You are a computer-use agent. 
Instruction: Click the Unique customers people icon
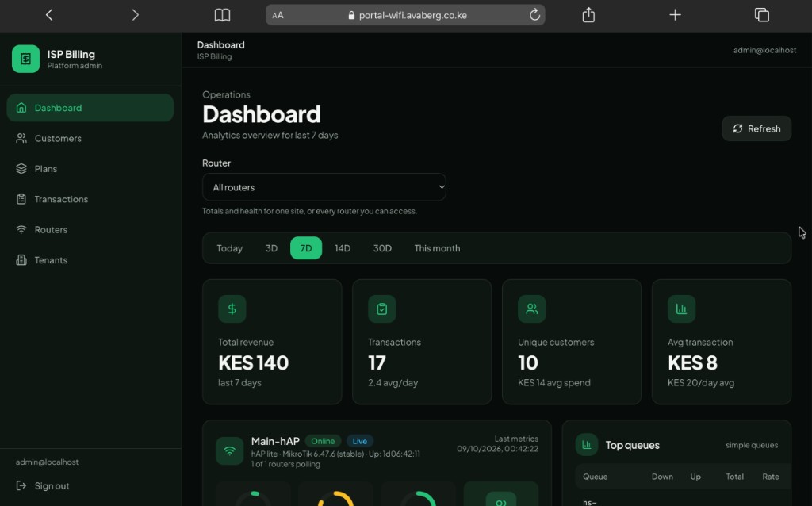(x=532, y=309)
